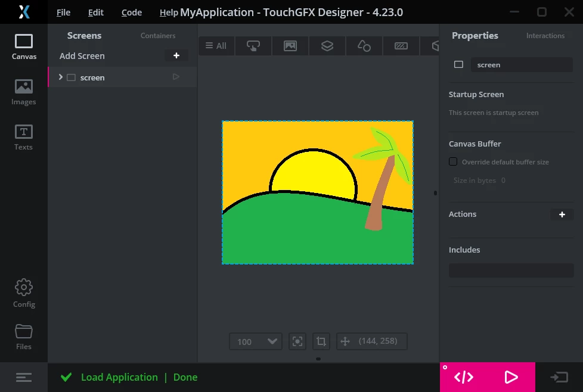Click 'This screen is startup screen' text
The image size is (583, 392).
point(494,113)
